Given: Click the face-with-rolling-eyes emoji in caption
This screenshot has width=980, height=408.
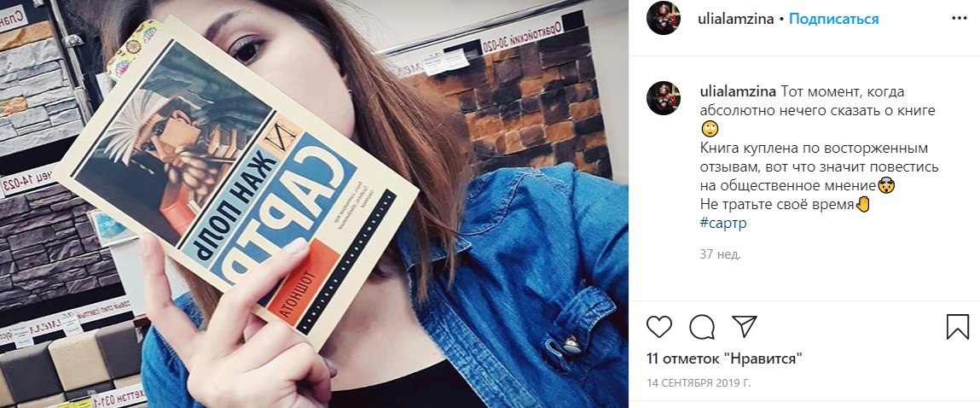Looking at the screenshot, I should [x=710, y=130].
